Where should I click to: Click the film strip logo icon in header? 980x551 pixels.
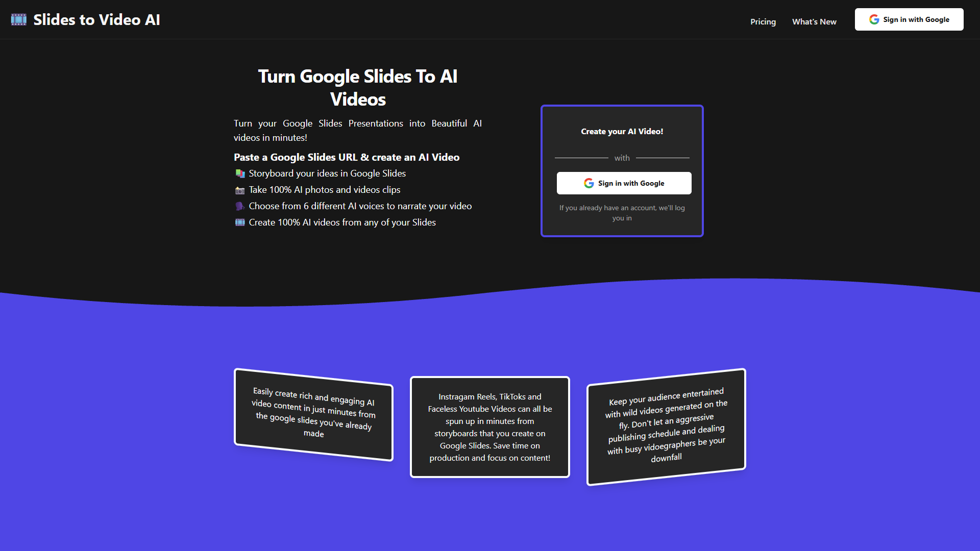[19, 20]
